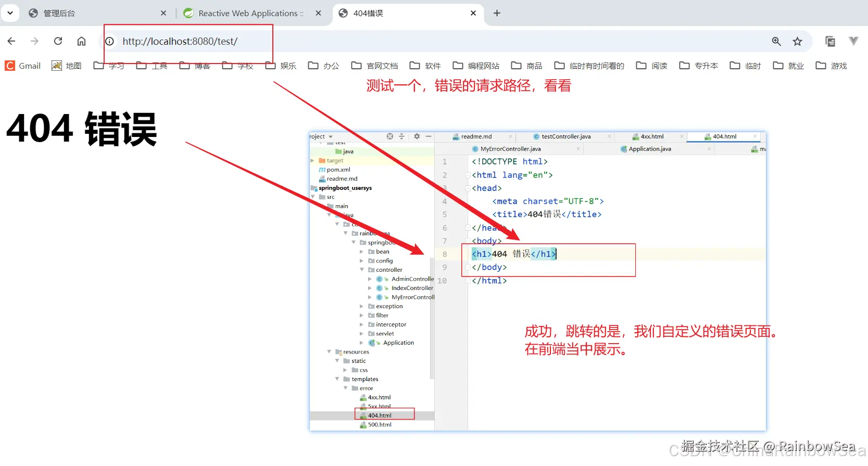Open 学校 bookmark folder

pos(238,66)
